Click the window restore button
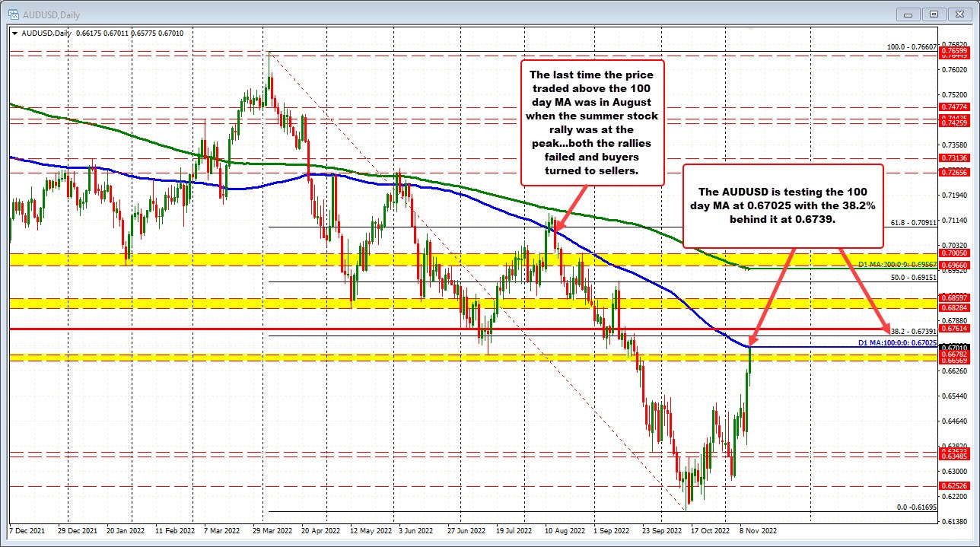The image size is (980, 547). (934, 14)
